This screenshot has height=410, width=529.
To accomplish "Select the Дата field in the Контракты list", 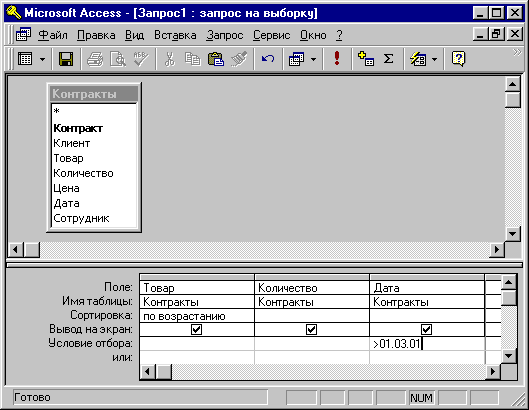I will [94, 203].
